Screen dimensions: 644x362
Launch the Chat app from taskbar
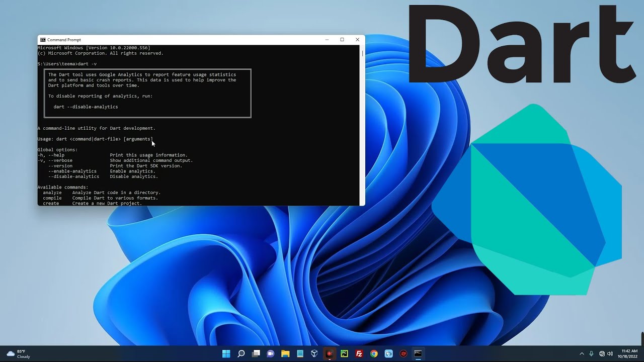(271, 353)
